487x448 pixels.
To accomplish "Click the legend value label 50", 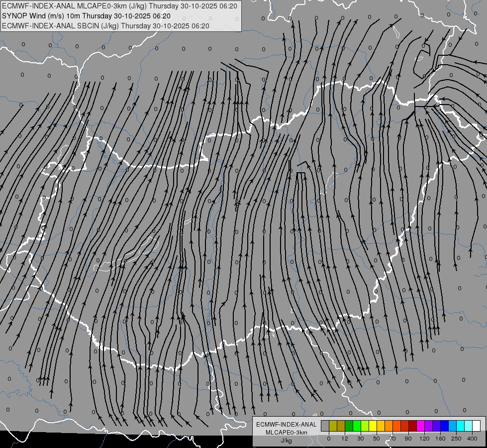I will point(377,439).
